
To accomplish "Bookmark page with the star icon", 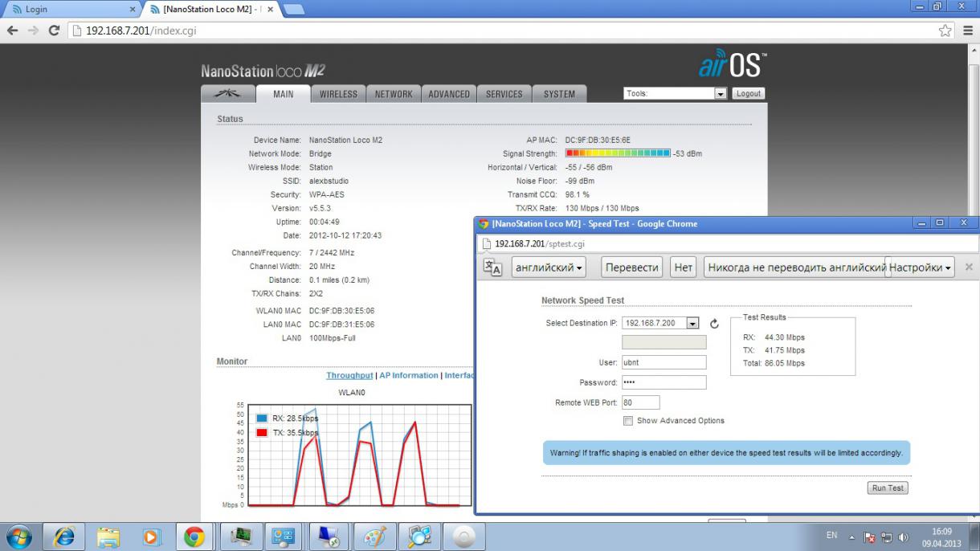I will [945, 31].
